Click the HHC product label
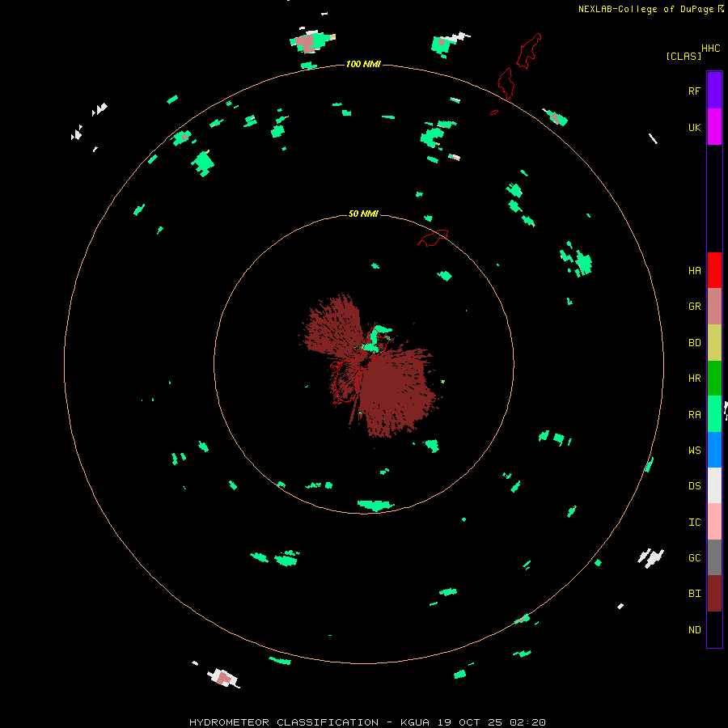 (x=710, y=49)
